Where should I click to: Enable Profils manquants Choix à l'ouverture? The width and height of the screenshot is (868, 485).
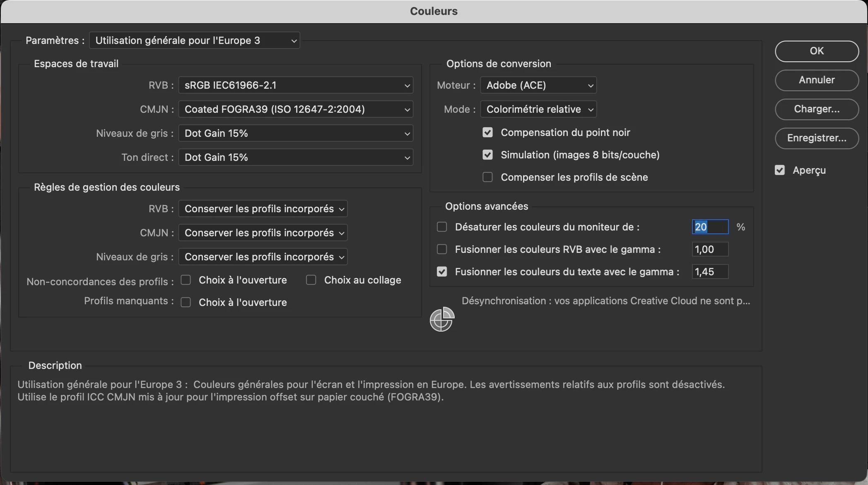click(186, 303)
